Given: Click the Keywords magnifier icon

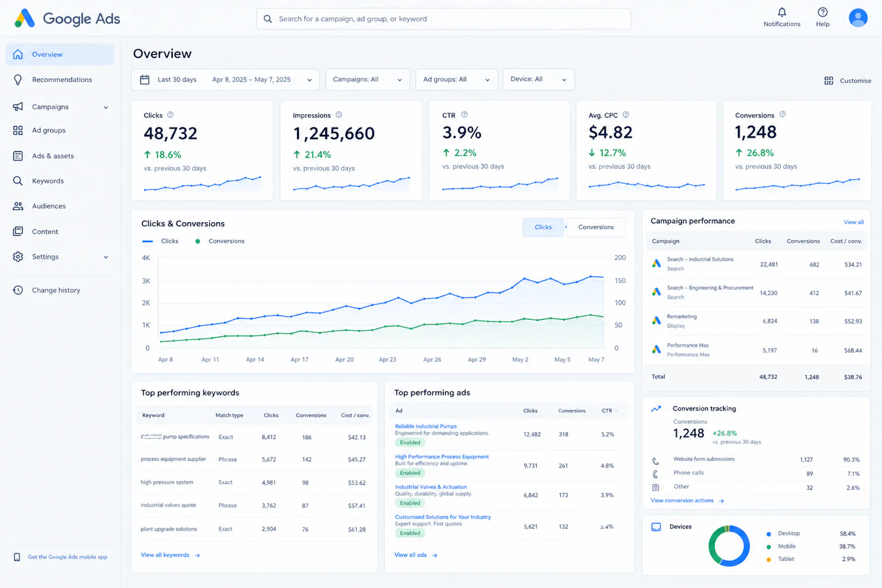Looking at the screenshot, I should (x=18, y=181).
